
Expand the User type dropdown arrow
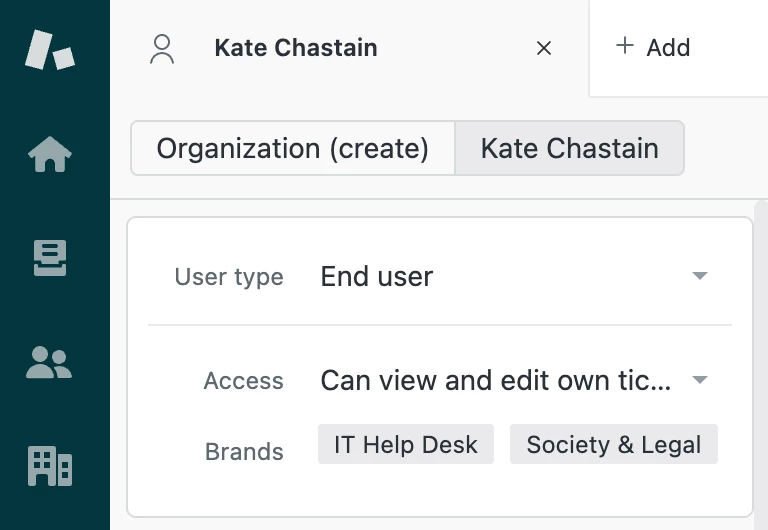700,276
